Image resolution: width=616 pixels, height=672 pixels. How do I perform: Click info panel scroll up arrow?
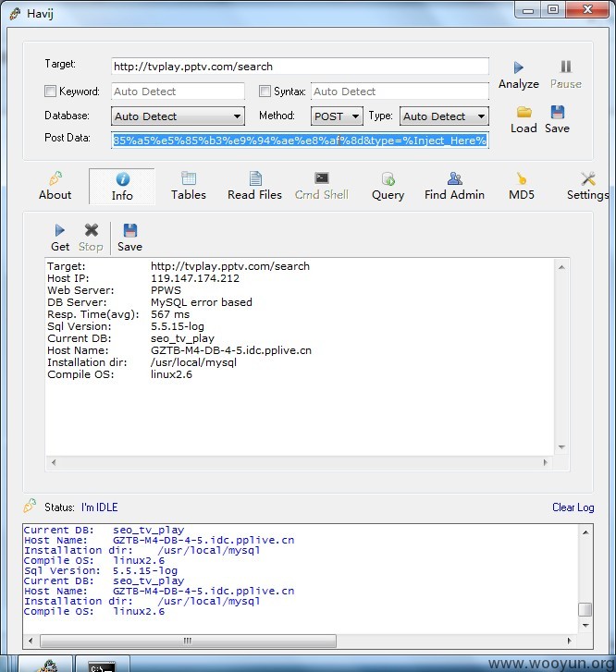[561, 267]
